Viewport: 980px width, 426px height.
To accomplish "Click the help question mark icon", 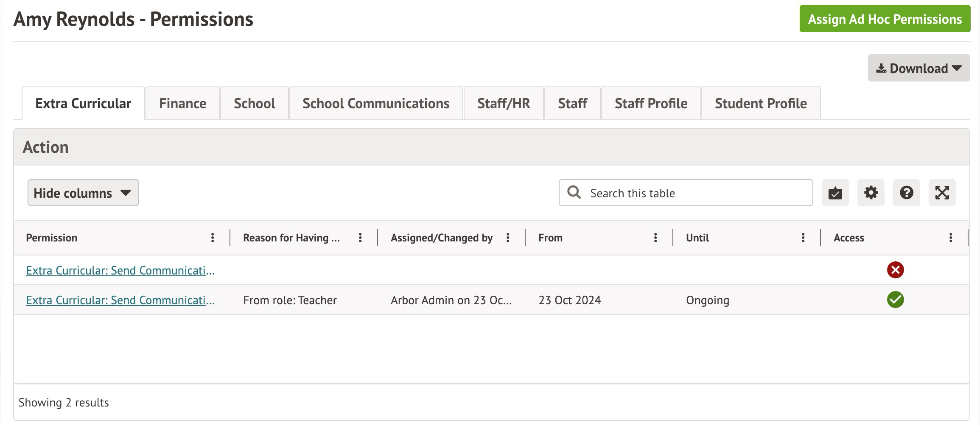I will pos(906,193).
